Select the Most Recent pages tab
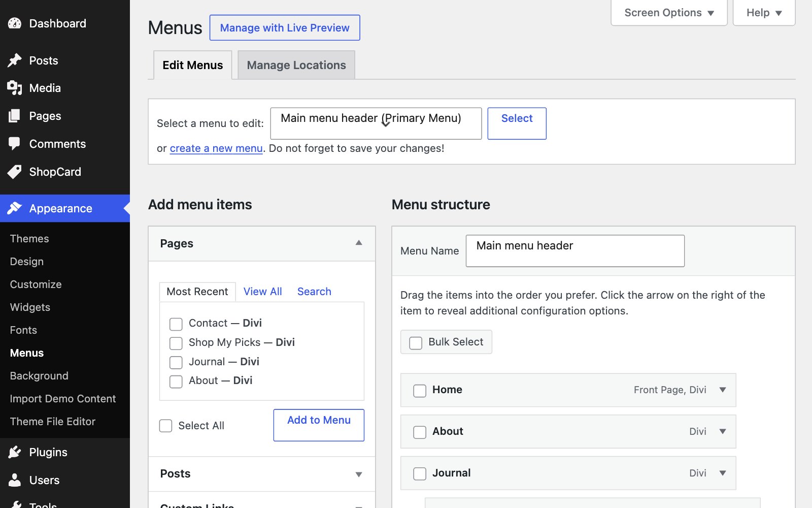 (x=197, y=292)
